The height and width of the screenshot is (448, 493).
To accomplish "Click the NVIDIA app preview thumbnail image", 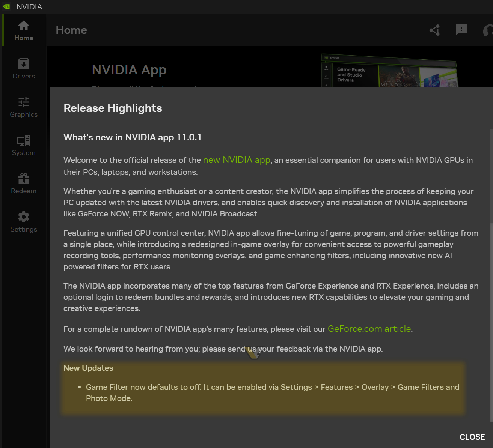I will point(389,71).
